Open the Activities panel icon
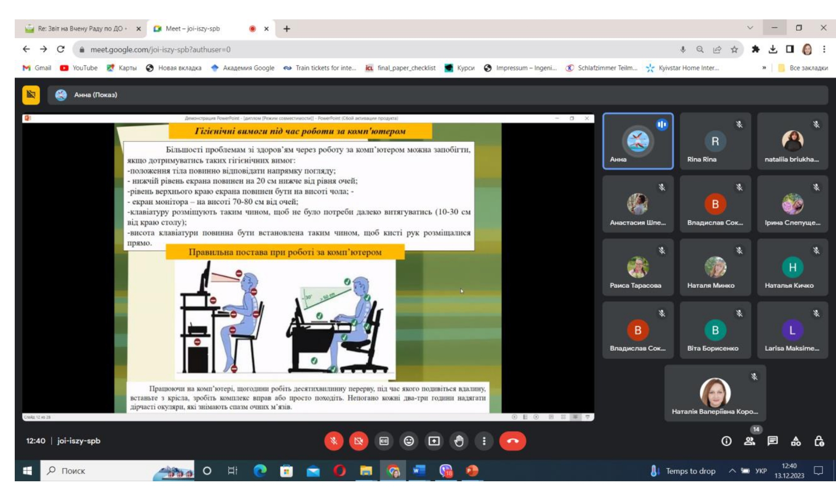Screen dimensions: 836x504 [796, 441]
